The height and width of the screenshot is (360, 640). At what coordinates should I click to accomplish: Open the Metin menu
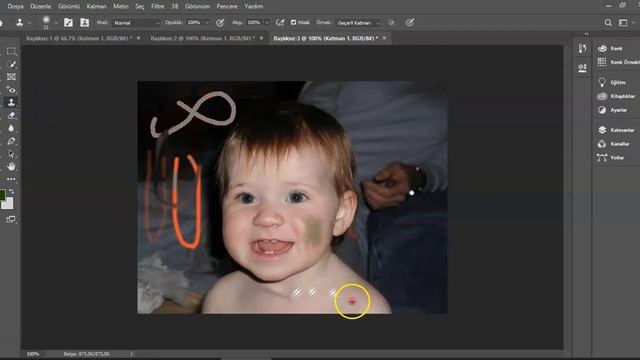coord(121,6)
